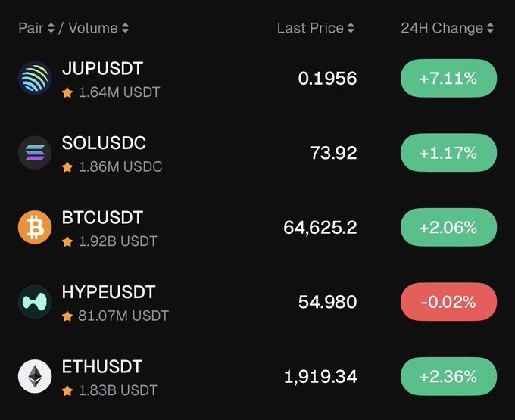515x420 pixels.
Task: Sort by 24H Change column arrows
Action: click(x=490, y=28)
